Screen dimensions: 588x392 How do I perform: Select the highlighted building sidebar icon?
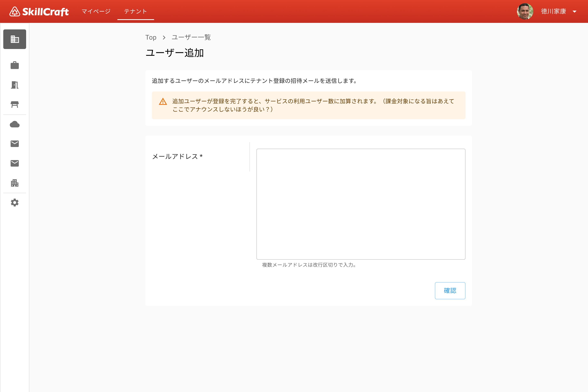pyautogui.click(x=15, y=39)
